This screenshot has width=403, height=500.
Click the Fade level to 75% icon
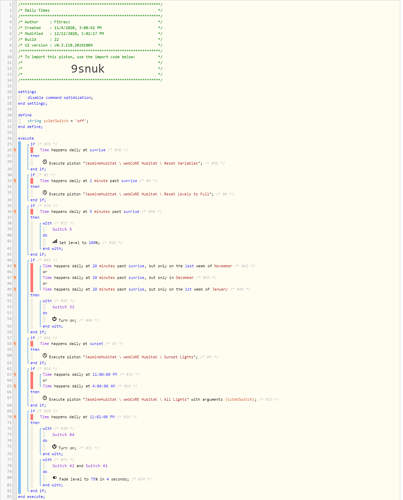pyautogui.click(x=55, y=478)
